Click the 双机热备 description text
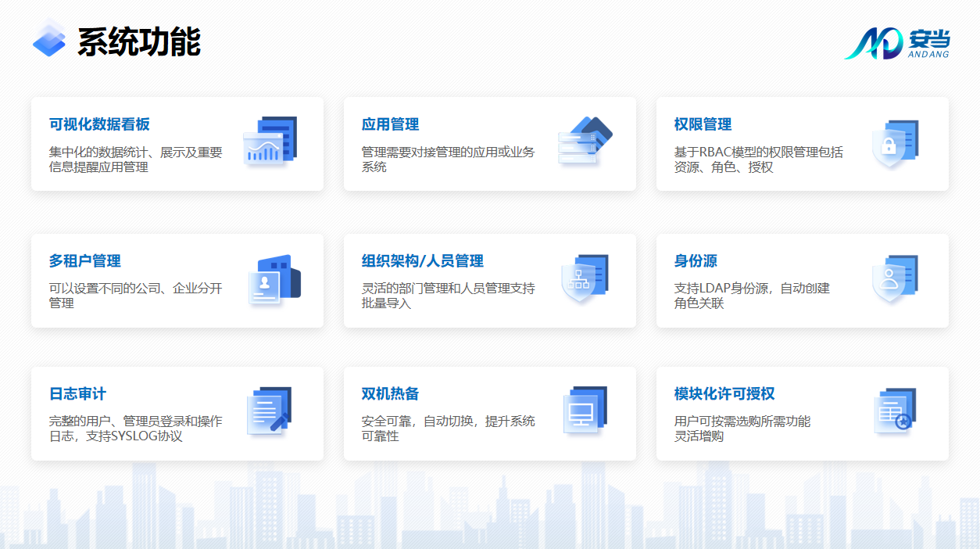The image size is (980, 549). pyautogui.click(x=448, y=429)
